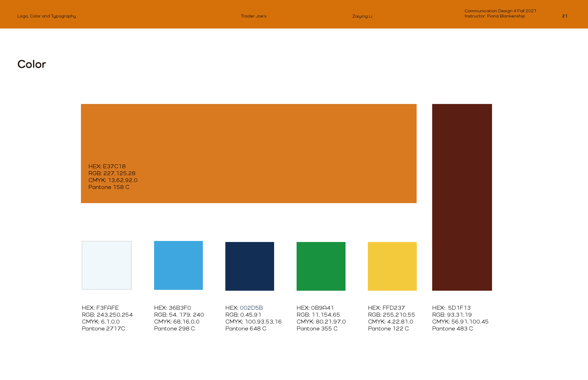Click the HEX: E37C18 label
The width and height of the screenshot is (588, 380).
click(x=107, y=166)
